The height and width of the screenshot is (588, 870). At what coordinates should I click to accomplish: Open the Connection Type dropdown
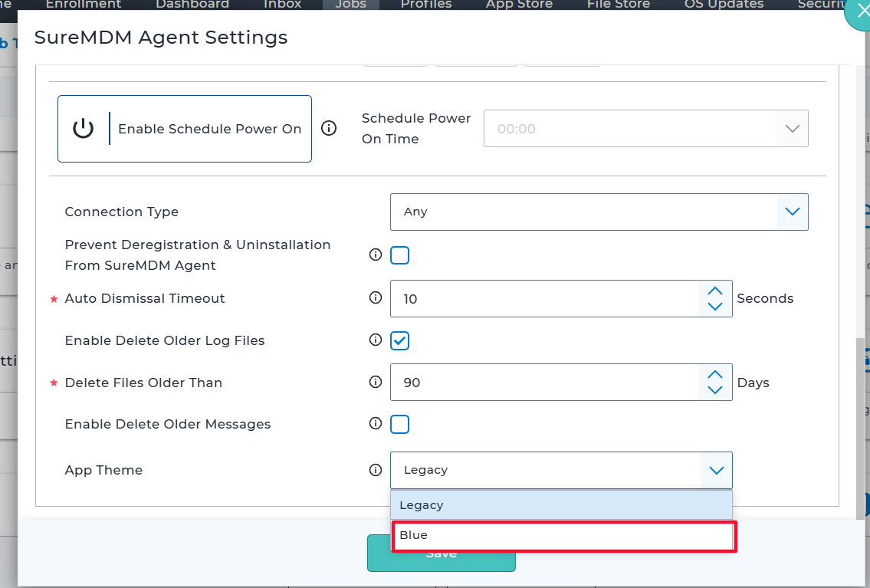(792, 212)
